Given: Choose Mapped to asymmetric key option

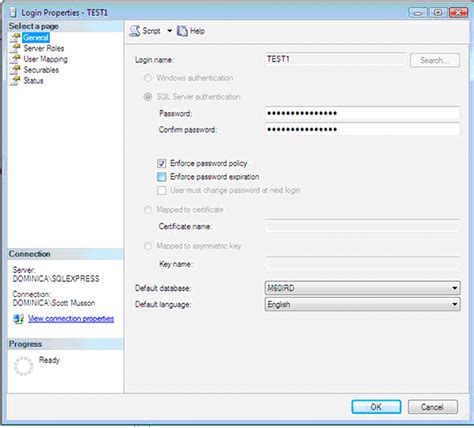Looking at the screenshot, I should coord(148,246).
